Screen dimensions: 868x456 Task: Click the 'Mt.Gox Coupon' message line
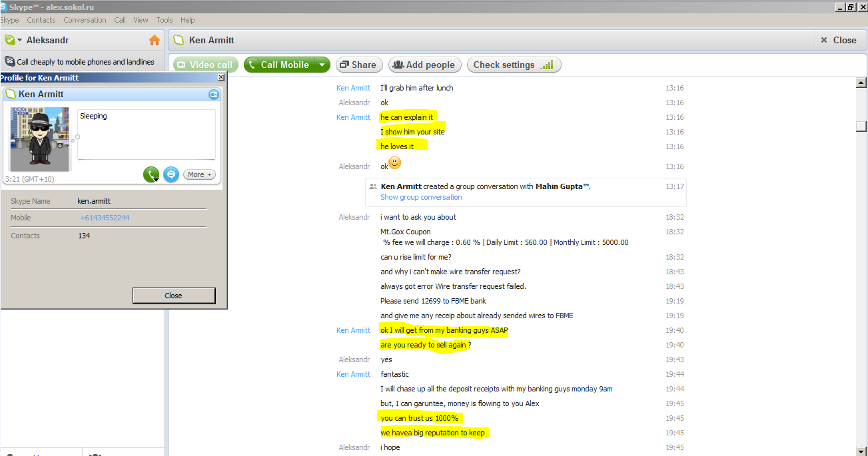[x=406, y=232]
